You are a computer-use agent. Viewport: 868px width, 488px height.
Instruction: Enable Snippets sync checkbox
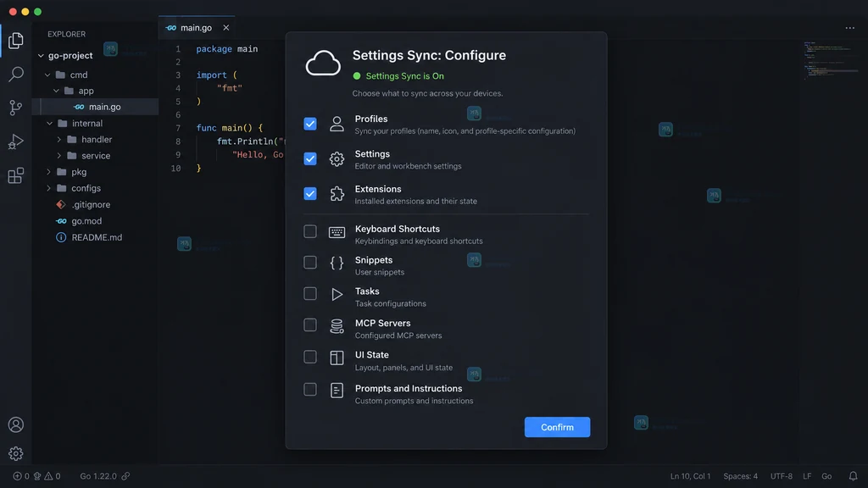pyautogui.click(x=310, y=263)
